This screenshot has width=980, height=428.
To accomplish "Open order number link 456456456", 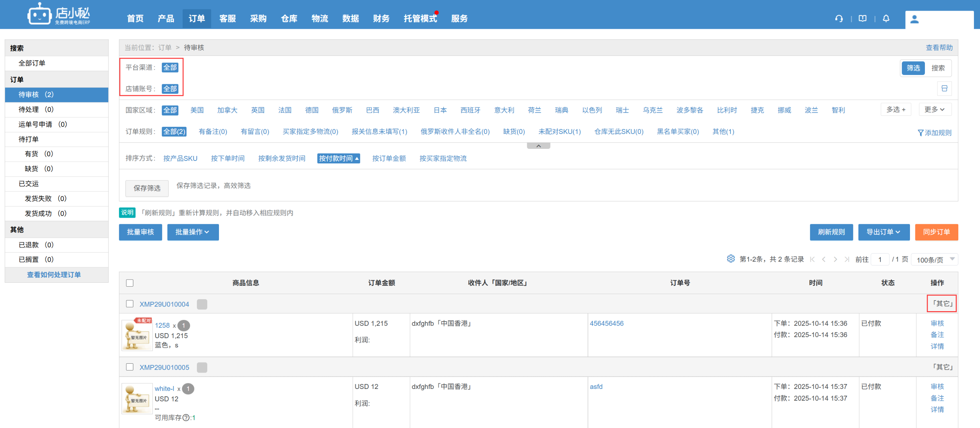I will [606, 323].
